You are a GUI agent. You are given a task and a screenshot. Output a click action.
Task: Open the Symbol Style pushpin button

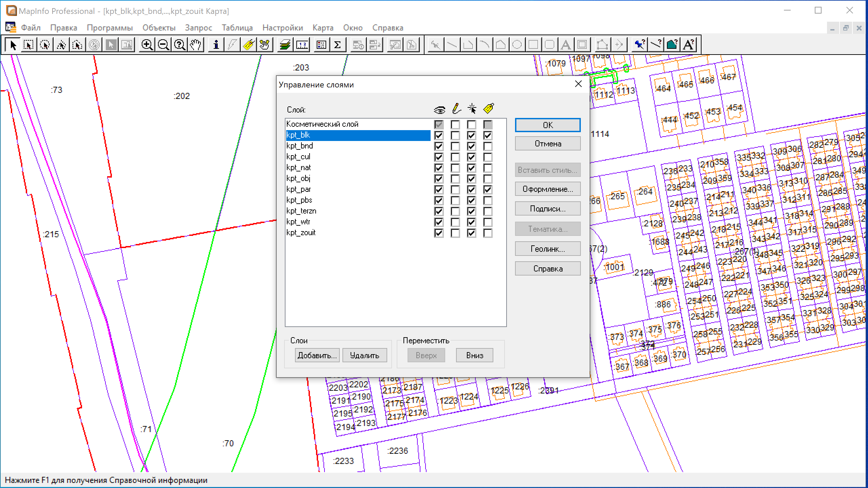coord(639,45)
